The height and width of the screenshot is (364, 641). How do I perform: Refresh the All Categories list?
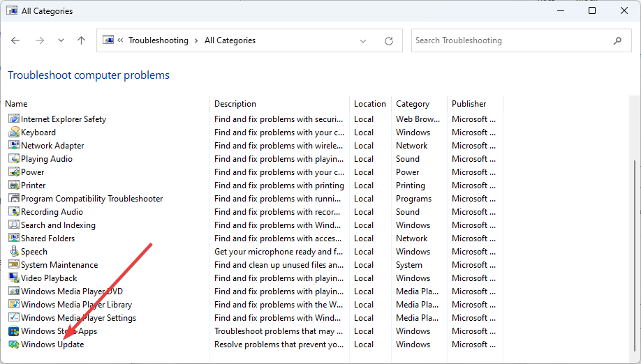389,41
